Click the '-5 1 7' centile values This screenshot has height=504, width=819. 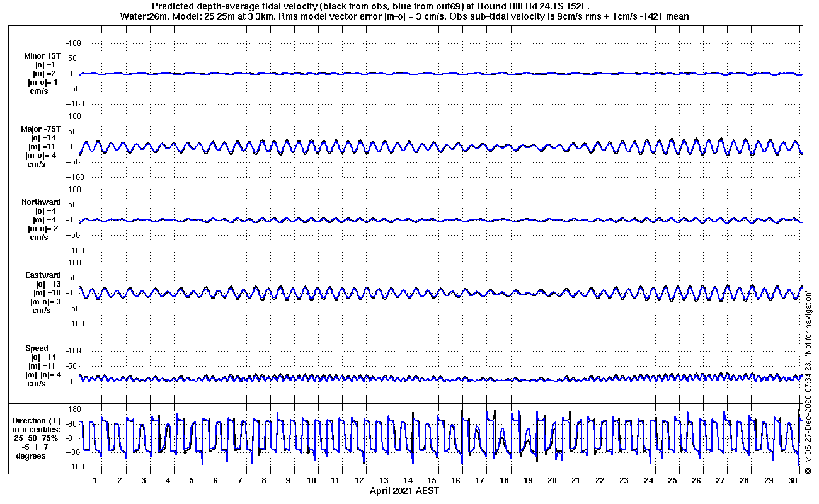coord(35,447)
